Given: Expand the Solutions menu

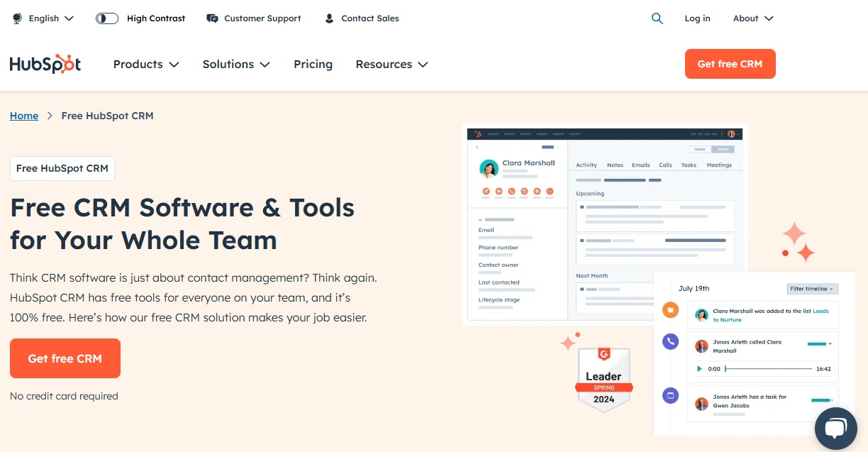Looking at the screenshot, I should [x=236, y=64].
